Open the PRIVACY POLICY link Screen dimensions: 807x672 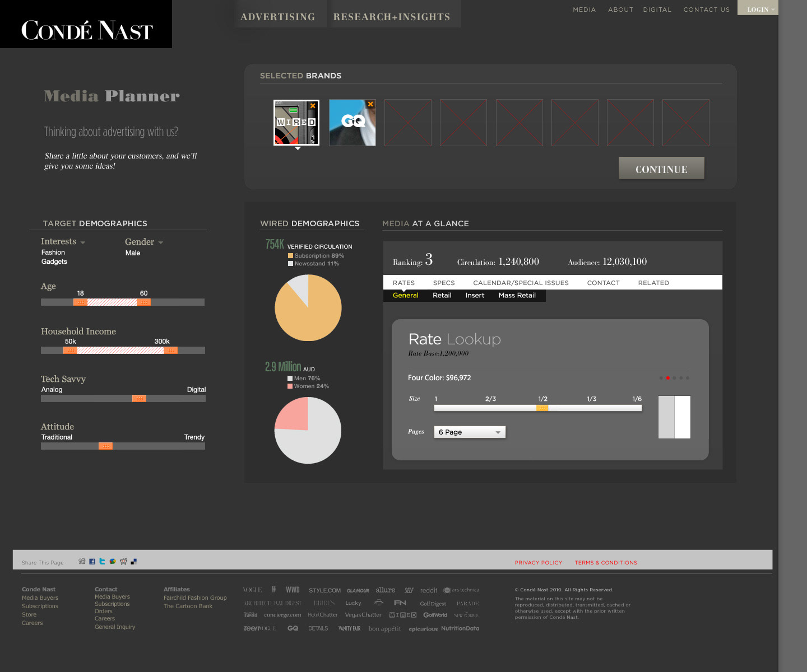click(538, 562)
